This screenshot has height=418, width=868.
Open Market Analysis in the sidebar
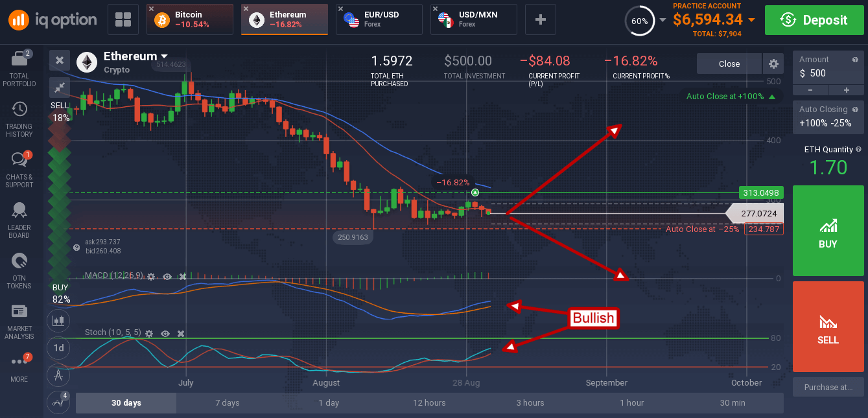coord(19,321)
